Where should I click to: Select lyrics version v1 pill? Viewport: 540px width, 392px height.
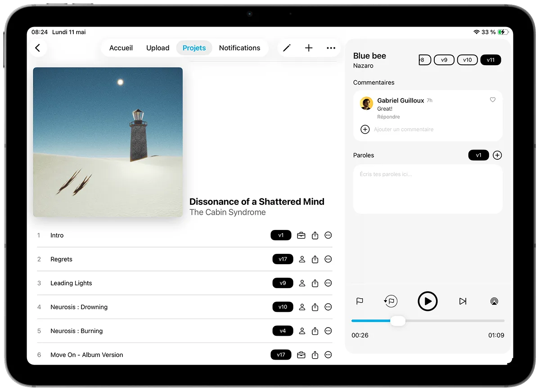pyautogui.click(x=479, y=155)
